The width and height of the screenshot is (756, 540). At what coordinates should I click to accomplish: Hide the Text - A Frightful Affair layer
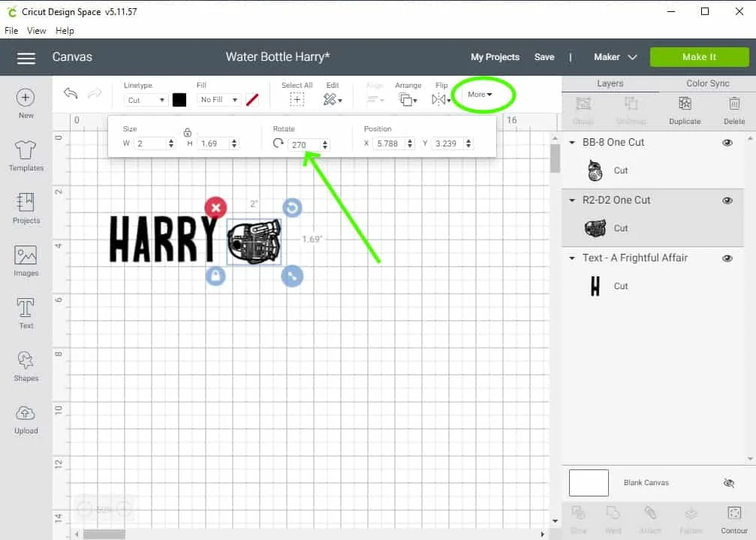tap(727, 258)
